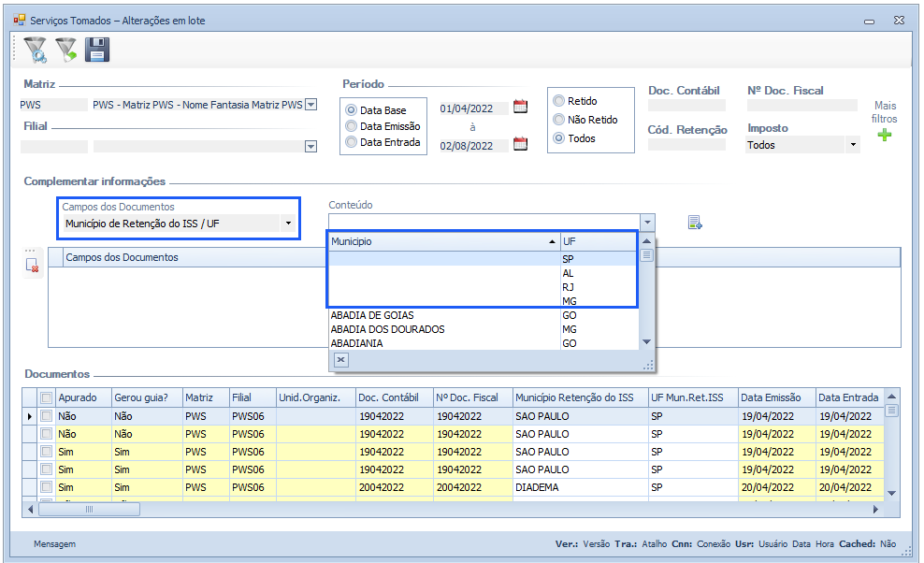Open the Campos dos Documentos dropdown
The width and height of the screenshot is (924, 563).
click(288, 224)
